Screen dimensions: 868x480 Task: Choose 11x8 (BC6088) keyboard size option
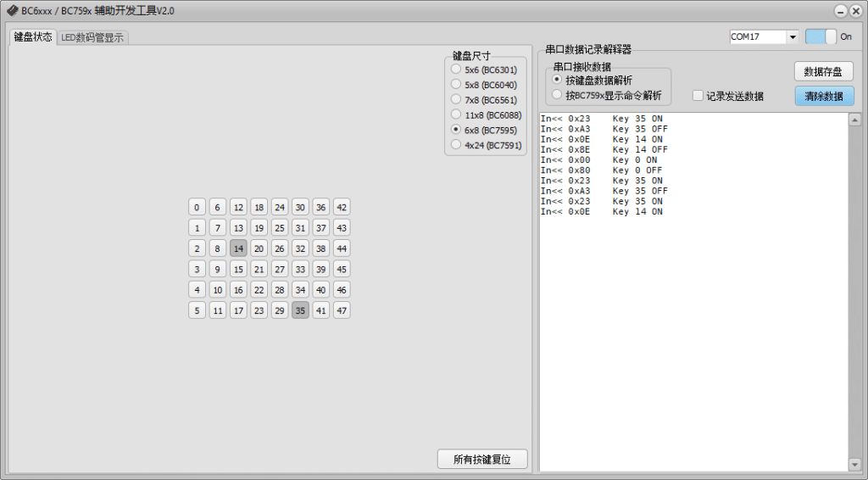pos(457,114)
